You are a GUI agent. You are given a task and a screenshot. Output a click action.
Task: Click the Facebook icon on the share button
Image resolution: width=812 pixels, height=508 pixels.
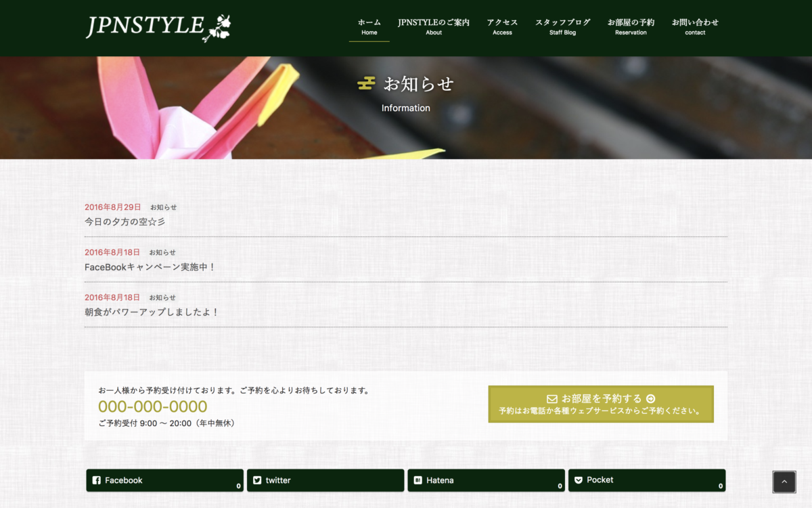coord(95,480)
